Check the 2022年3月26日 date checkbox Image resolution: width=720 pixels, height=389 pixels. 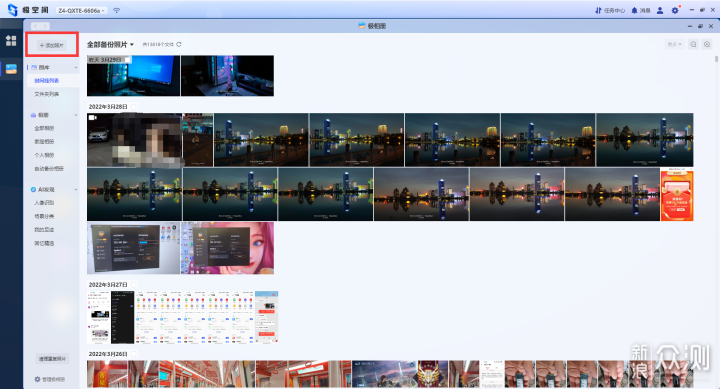coord(134,354)
